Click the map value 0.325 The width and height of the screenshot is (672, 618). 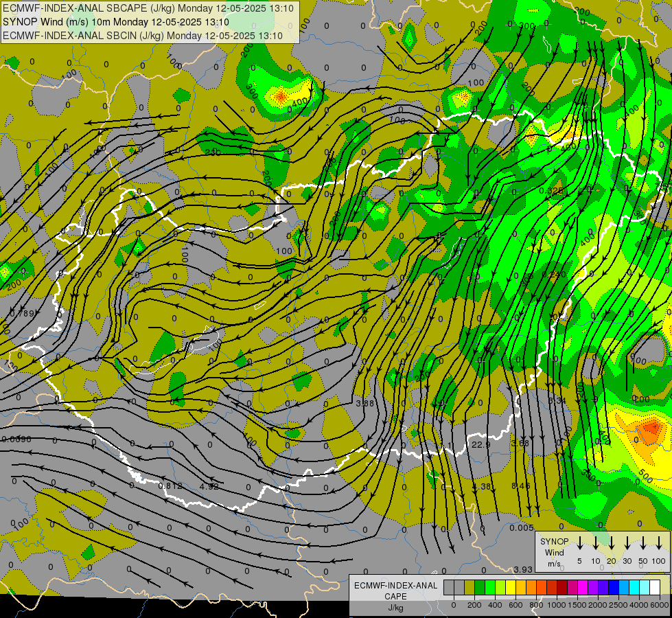[x=551, y=190]
